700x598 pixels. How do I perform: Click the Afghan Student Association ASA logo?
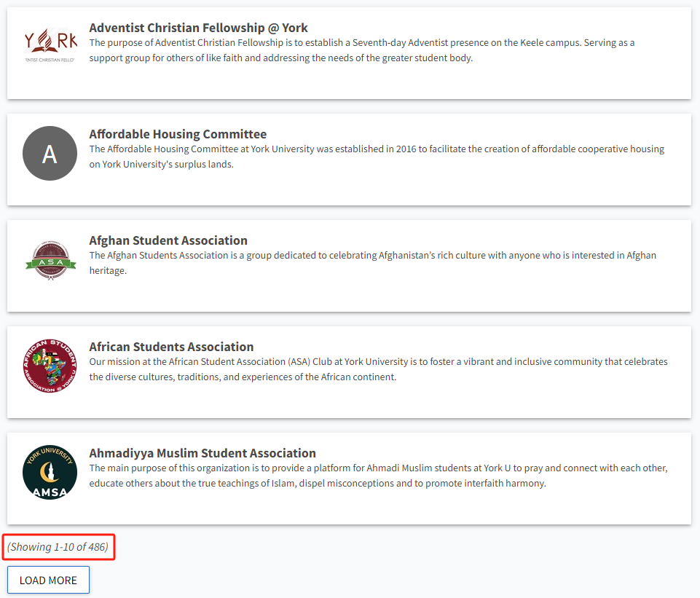[50, 260]
